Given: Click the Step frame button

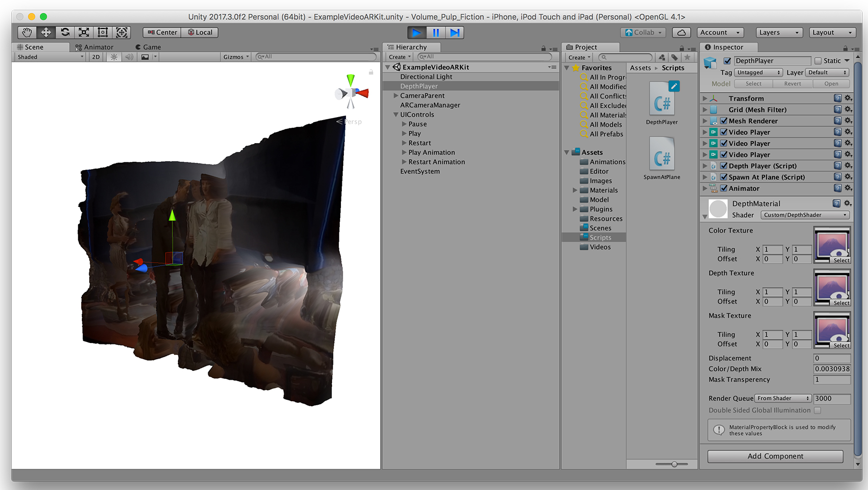Looking at the screenshot, I should tap(455, 32).
